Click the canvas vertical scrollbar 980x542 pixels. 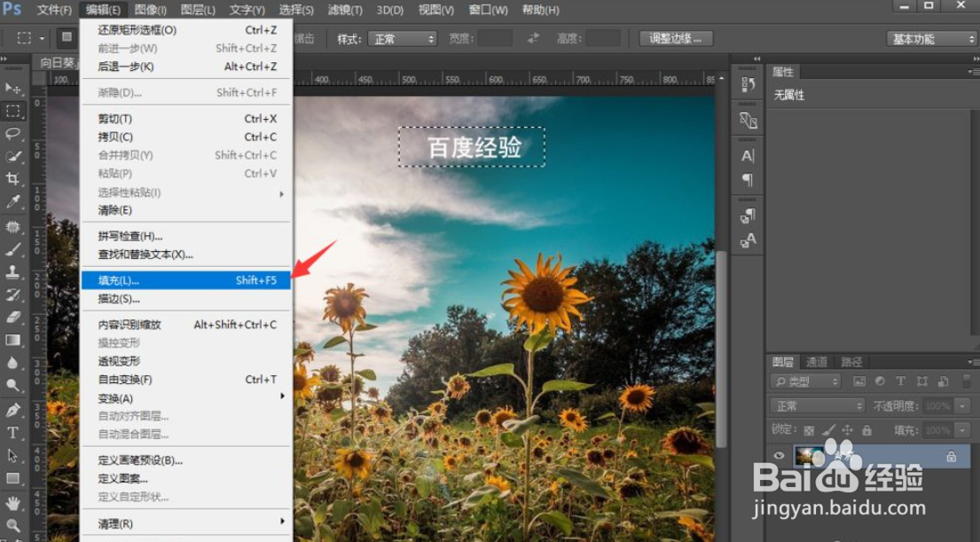click(721, 350)
